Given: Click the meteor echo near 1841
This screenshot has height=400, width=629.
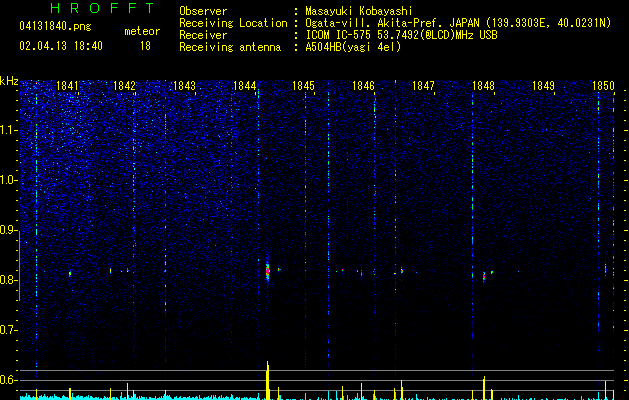Looking at the screenshot, I should pyautogui.click(x=70, y=274).
